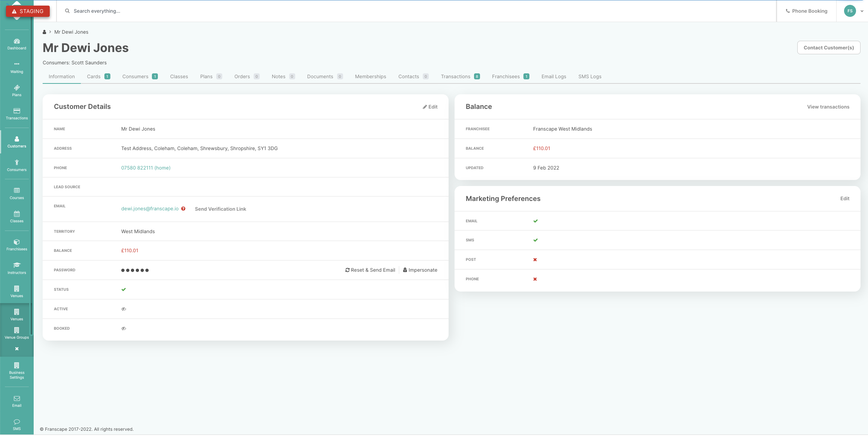This screenshot has width=868, height=436.
Task: Toggle SMS marketing preference
Action: [535, 240]
